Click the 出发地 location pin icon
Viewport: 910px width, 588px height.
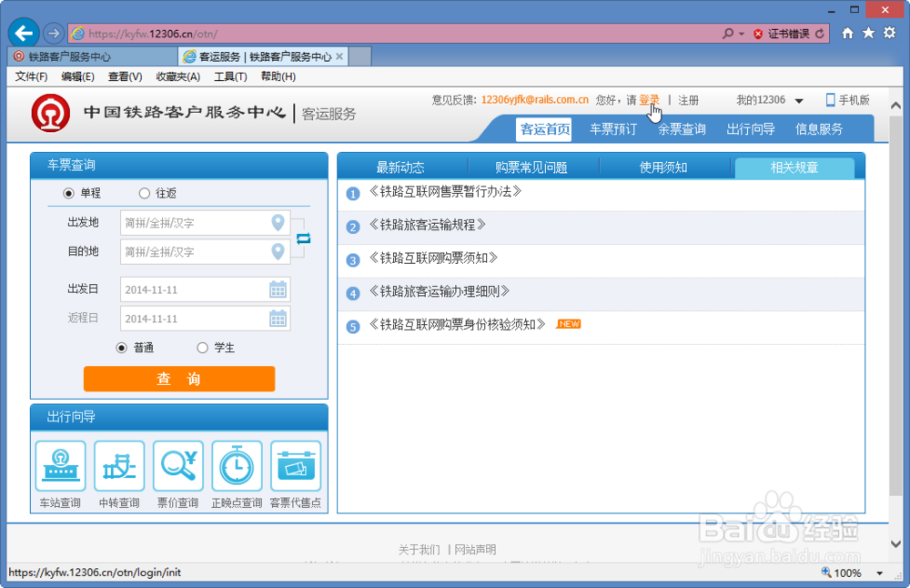coord(278,222)
